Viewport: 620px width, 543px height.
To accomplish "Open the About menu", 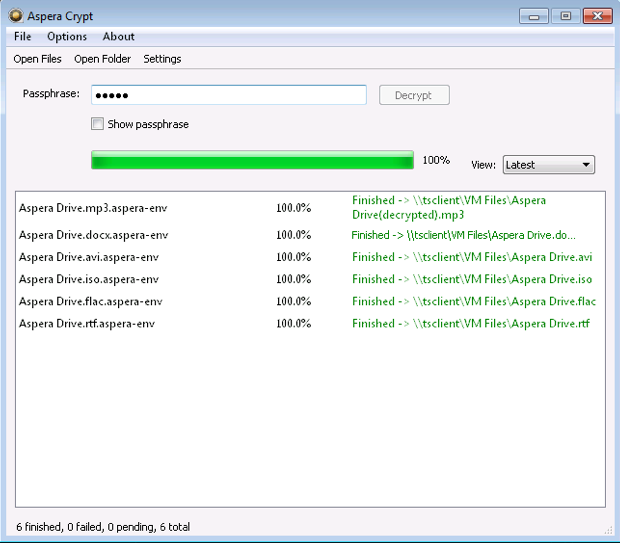I will 119,37.
